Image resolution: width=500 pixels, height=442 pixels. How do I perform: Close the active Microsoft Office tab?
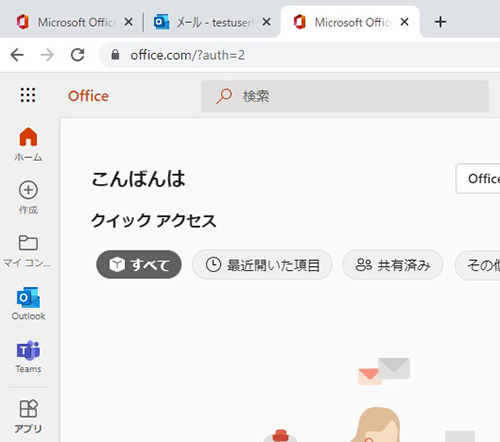404,22
